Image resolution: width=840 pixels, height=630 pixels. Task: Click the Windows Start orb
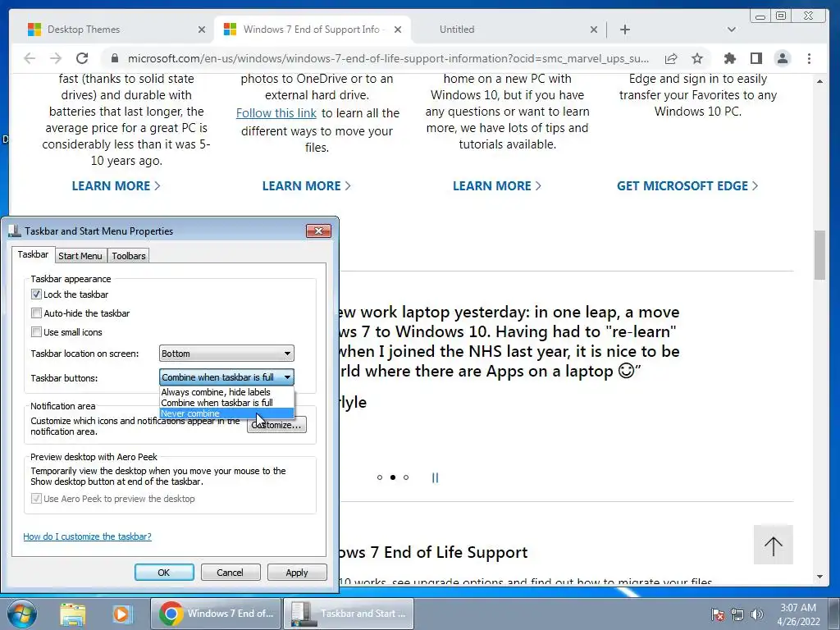(x=22, y=614)
